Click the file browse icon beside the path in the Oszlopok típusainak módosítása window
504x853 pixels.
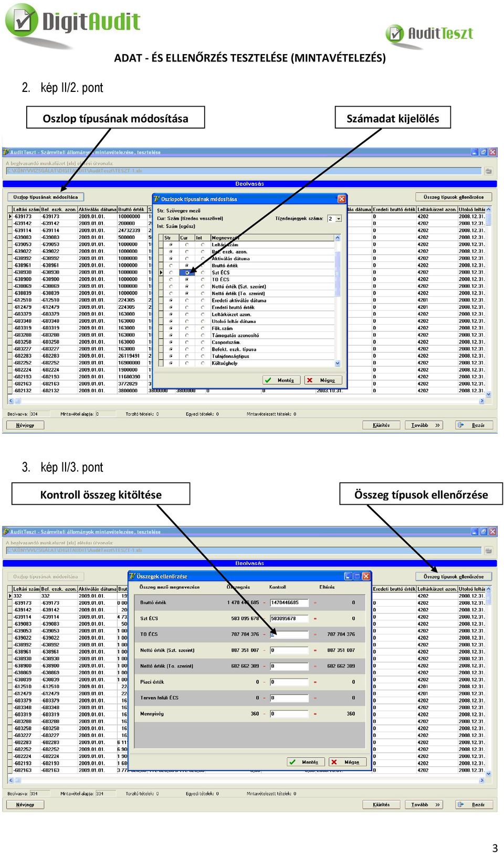click(488, 171)
